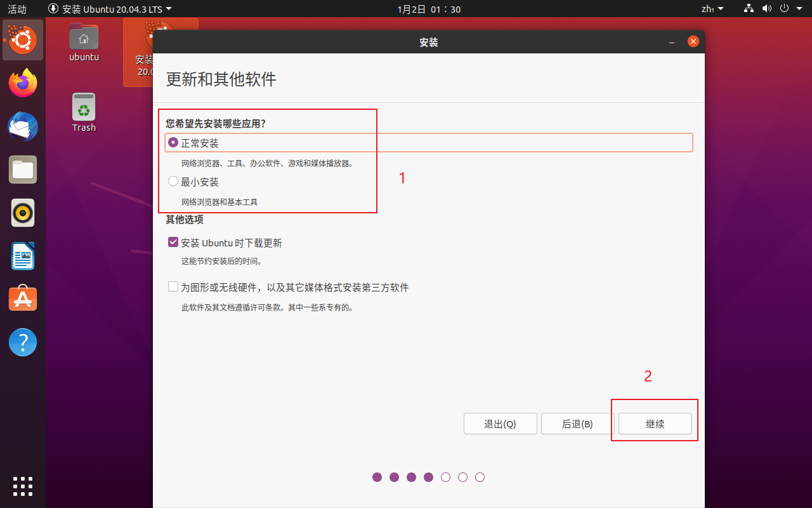
Task: Open the clock showing 1月2日 01:30
Action: pos(429,9)
